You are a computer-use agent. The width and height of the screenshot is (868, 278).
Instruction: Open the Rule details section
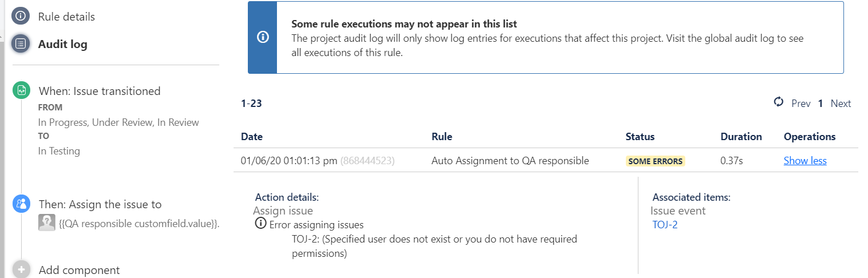click(x=66, y=17)
